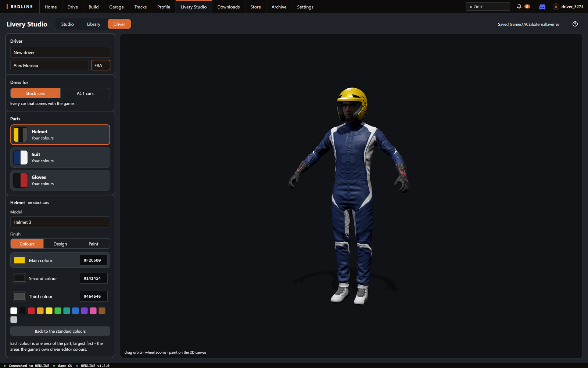Image resolution: width=588 pixels, height=368 pixels.
Task: Click the driver_3274 username
Action: (x=572, y=7)
